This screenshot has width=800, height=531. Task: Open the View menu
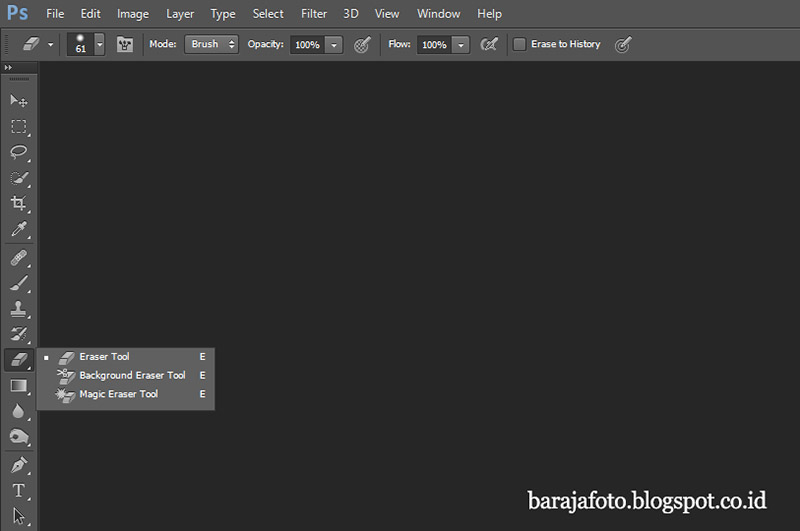pyautogui.click(x=387, y=14)
